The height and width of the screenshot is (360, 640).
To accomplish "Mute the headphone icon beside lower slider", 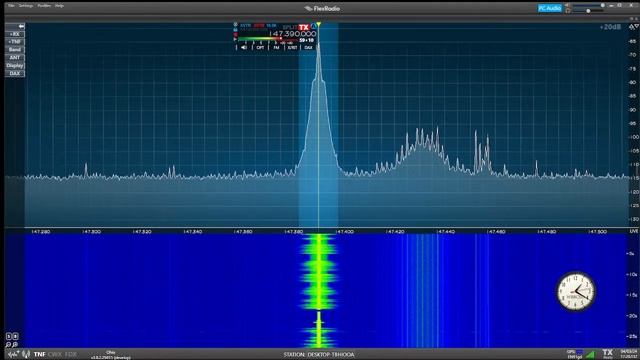I will click(568, 11).
